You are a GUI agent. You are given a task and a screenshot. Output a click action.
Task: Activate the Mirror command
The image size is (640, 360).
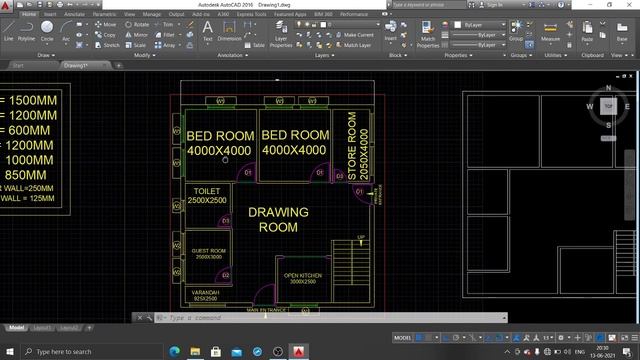click(x=137, y=35)
